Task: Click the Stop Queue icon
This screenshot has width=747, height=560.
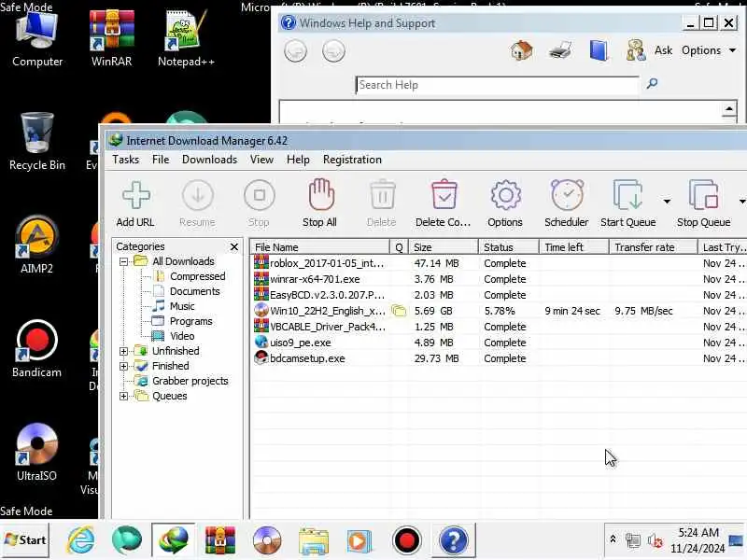Action: pos(703,194)
